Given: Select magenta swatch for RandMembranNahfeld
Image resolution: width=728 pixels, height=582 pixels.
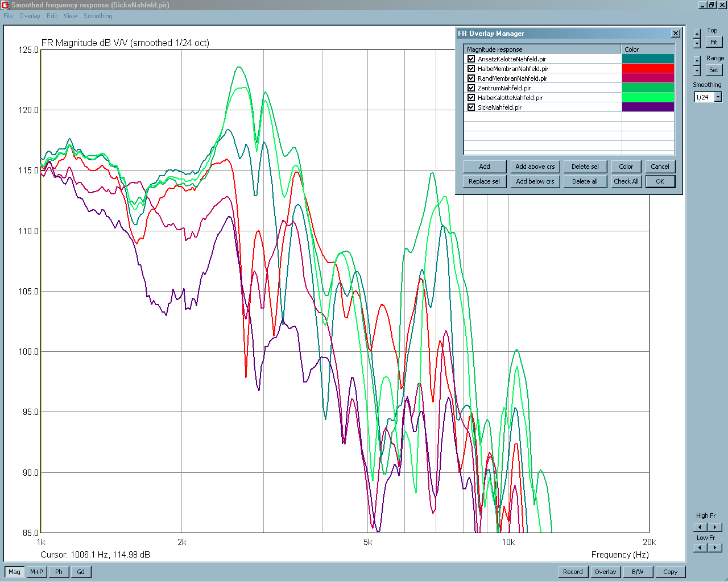Looking at the screenshot, I should pyautogui.click(x=648, y=78).
